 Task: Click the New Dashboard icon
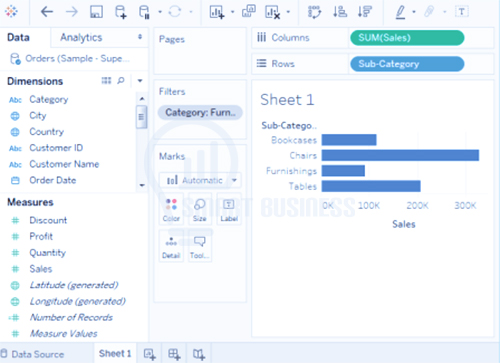174,354
